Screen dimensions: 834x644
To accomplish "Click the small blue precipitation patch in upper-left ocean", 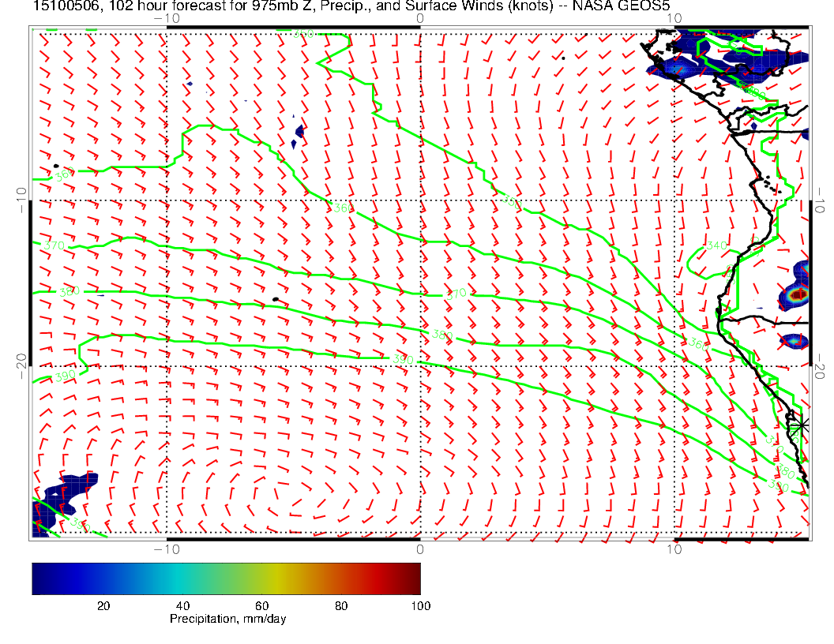I will pos(299,133).
